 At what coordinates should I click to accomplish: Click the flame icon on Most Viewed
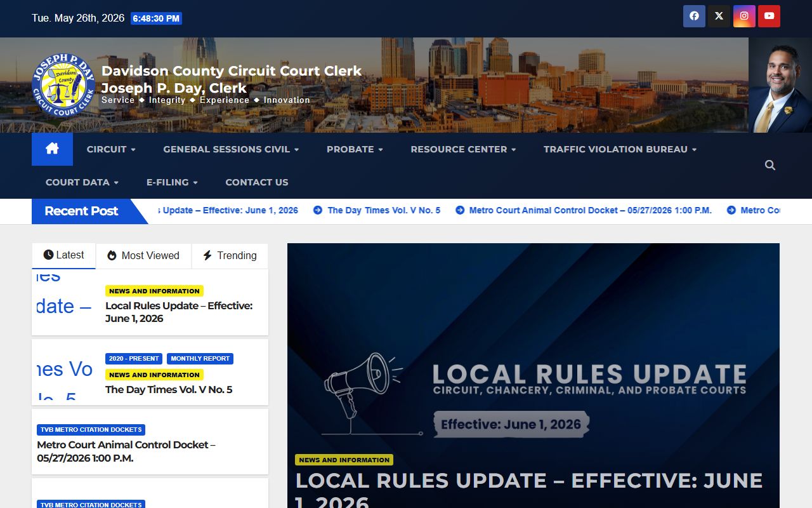pos(112,255)
